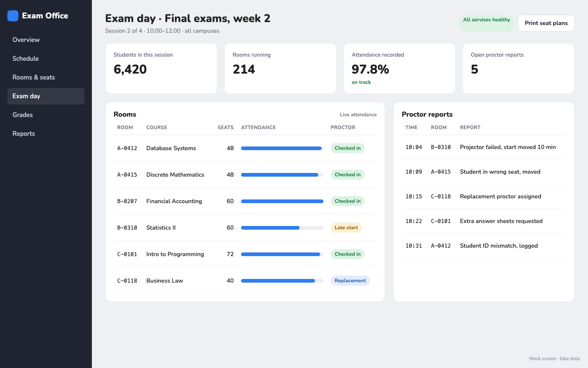Open the Attendance recorded 97.8% card
This screenshot has width=588, height=368.
(x=399, y=68)
